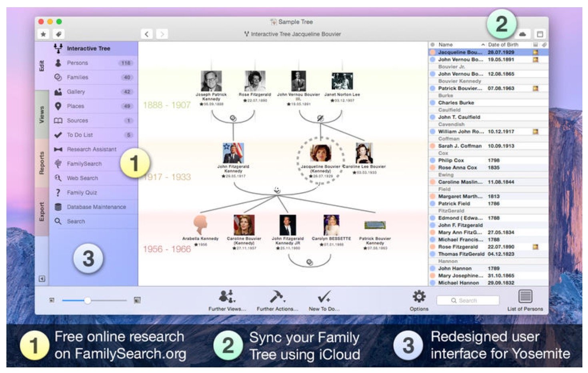This screenshot has height=373, width=588.
Task: Adjust the tree zoom slider handle
Action: click(x=87, y=300)
